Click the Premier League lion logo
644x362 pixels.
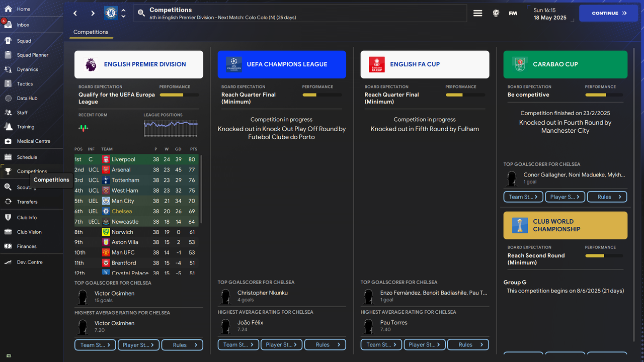pyautogui.click(x=91, y=64)
